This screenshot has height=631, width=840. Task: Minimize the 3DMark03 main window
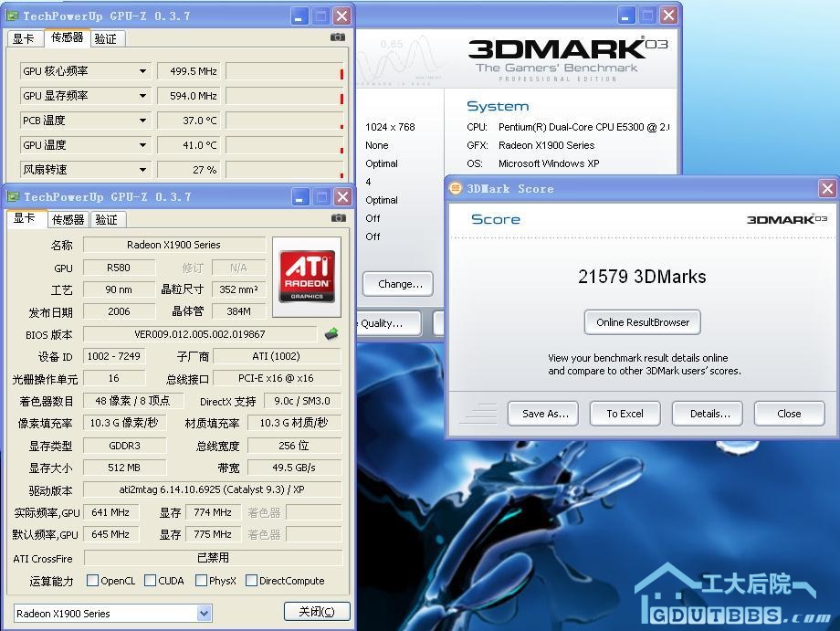pyautogui.click(x=625, y=16)
